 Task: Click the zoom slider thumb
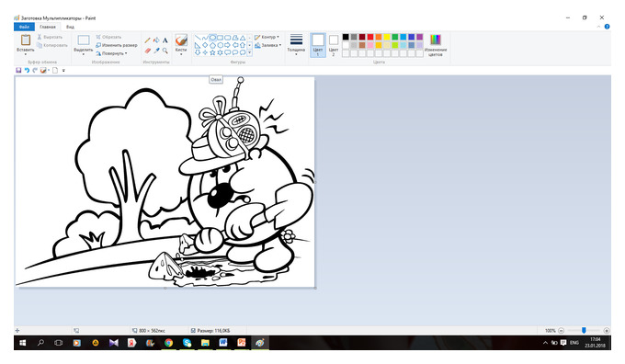pyautogui.click(x=584, y=330)
